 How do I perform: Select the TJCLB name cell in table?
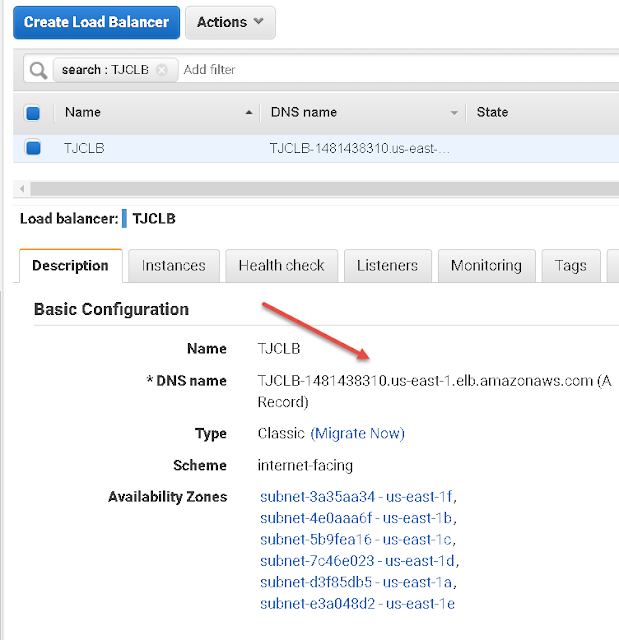(x=84, y=148)
